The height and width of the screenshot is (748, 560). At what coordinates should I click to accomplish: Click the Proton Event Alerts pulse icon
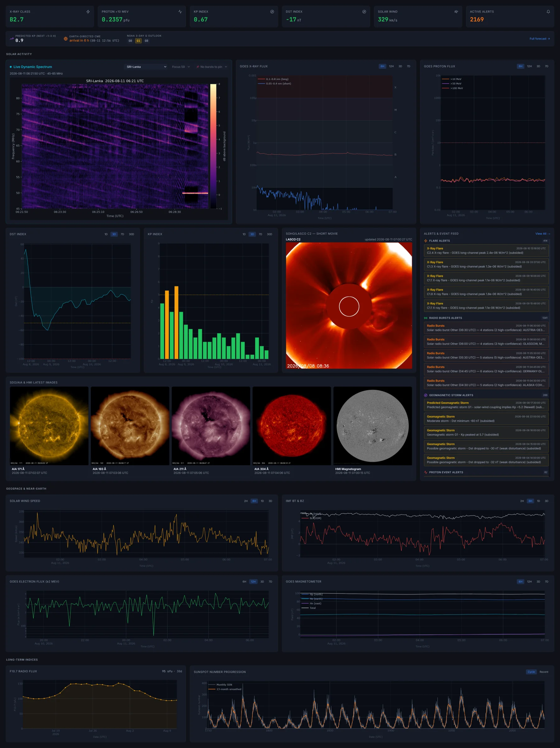426,473
